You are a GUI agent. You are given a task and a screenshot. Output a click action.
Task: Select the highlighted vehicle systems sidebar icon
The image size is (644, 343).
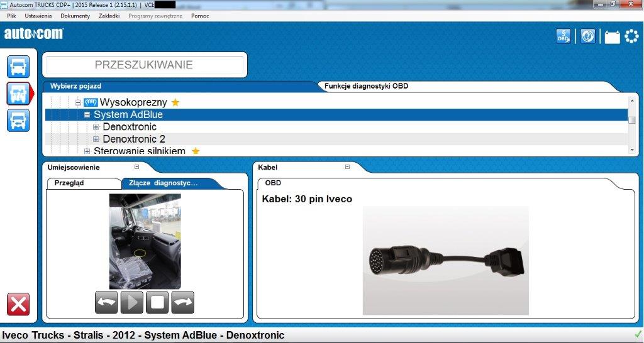coord(18,94)
